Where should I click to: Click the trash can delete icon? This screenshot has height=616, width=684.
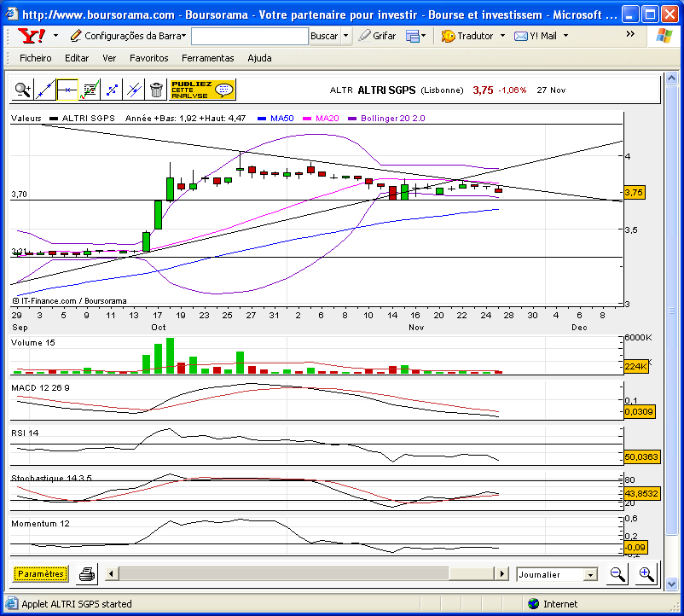coord(156,90)
